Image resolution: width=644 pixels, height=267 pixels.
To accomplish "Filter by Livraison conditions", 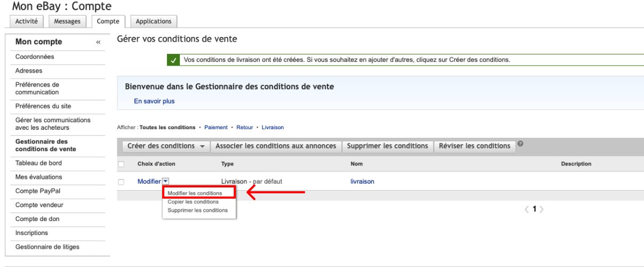I will click(273, 128).
